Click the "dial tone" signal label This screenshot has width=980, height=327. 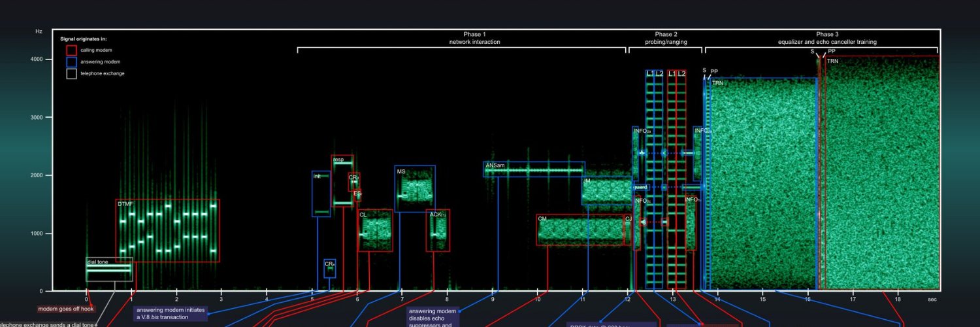[98, 262]
